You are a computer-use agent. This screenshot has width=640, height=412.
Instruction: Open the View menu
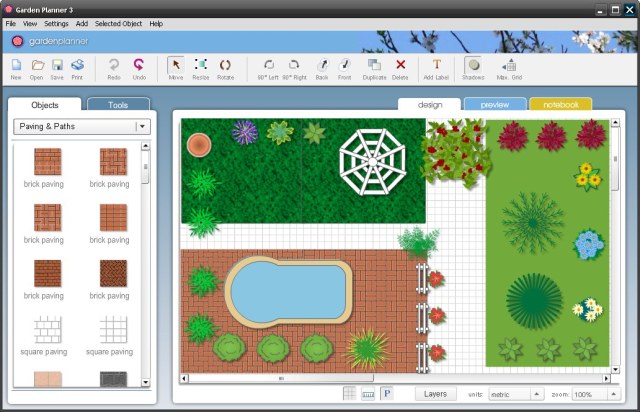(x=30, y=24)
